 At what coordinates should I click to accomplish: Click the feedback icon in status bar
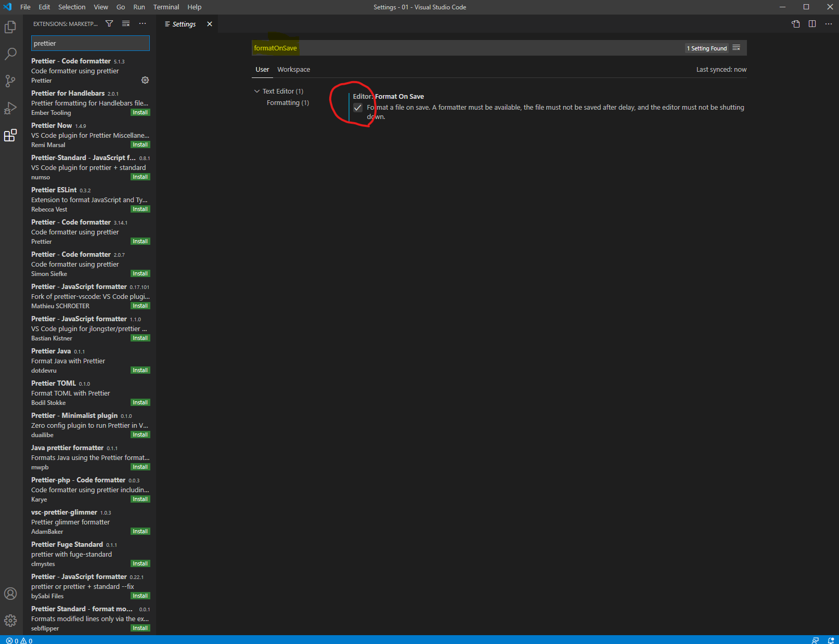(815, 640)
